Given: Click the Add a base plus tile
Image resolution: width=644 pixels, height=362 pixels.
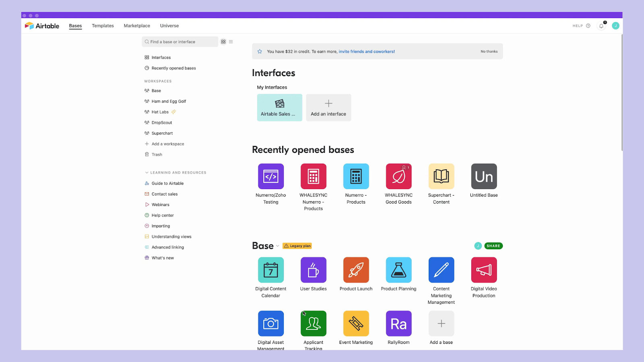Looking at the screenshot, I should pyautogui.click(x=441, y=323).
